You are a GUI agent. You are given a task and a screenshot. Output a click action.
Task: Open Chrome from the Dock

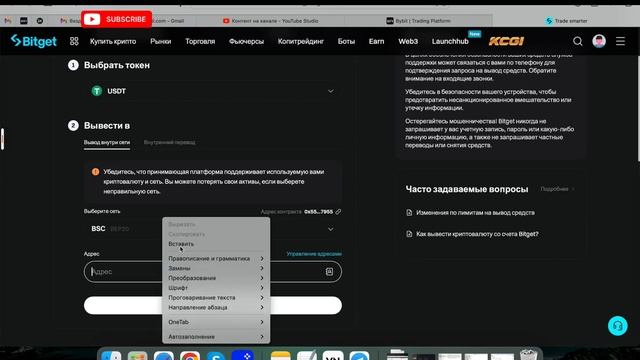pyautogui.click(x=190, y=357)
